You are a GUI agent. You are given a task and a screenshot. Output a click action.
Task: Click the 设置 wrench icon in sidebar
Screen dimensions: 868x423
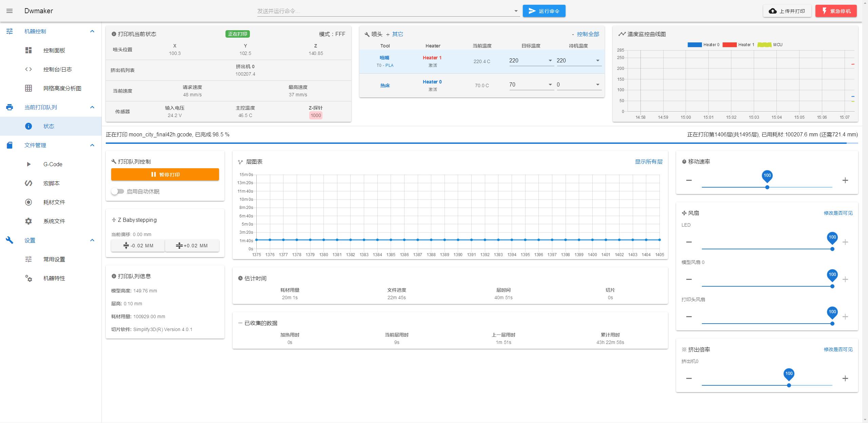[x=9, y=240]
